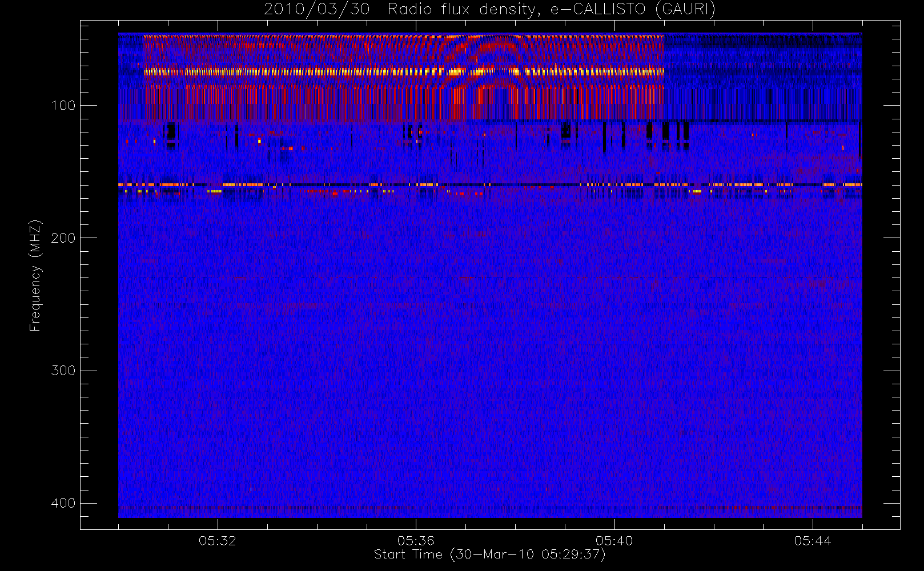Click the 100 frequency tick label

[63, 105]
